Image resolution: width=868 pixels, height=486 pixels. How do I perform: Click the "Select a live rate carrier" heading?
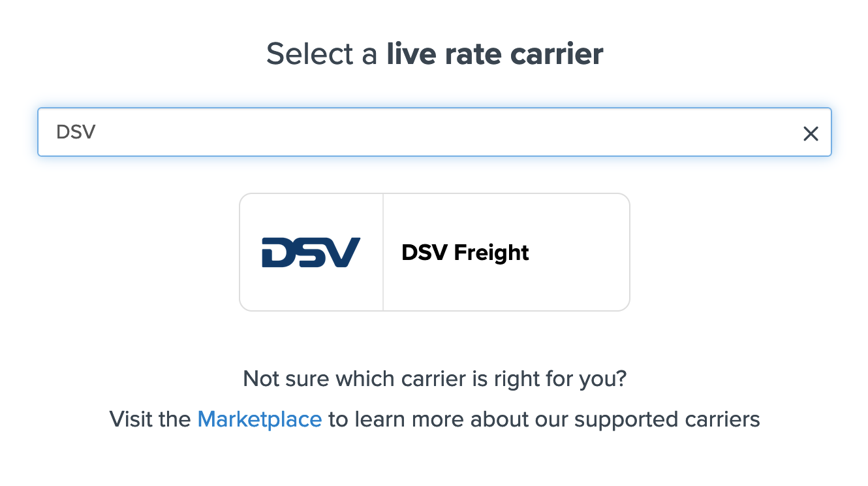click(x=435, y=54)
